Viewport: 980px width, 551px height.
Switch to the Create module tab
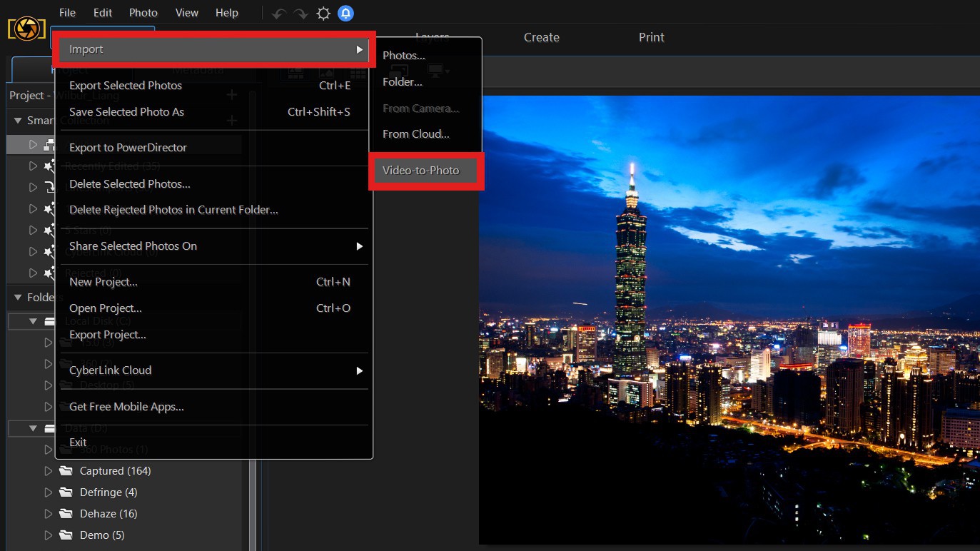(x=542, y=37)
